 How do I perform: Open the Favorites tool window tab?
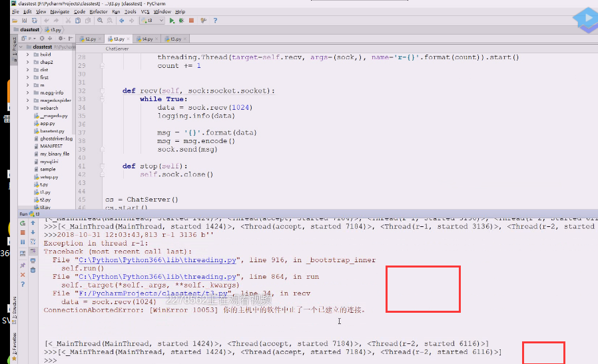14,347
